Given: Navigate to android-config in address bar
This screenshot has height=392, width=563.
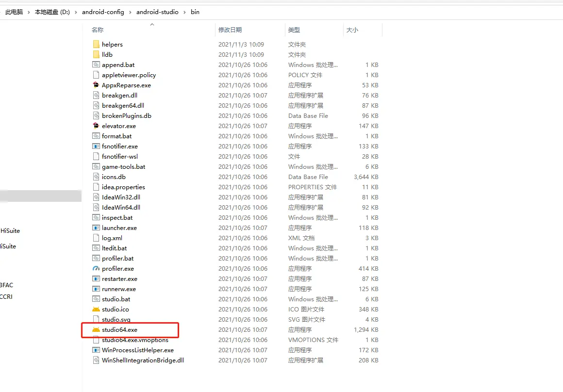Looking at the screenshot, I should coord(103,12).
